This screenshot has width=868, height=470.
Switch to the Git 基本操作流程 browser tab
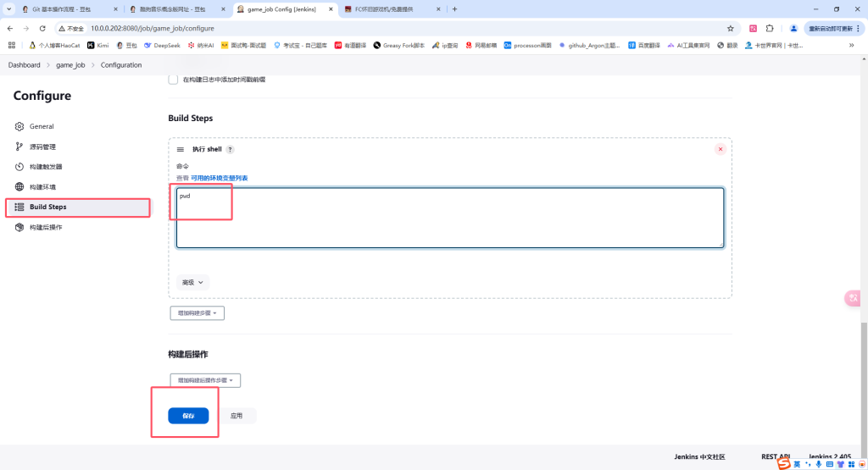click(66, 8)
